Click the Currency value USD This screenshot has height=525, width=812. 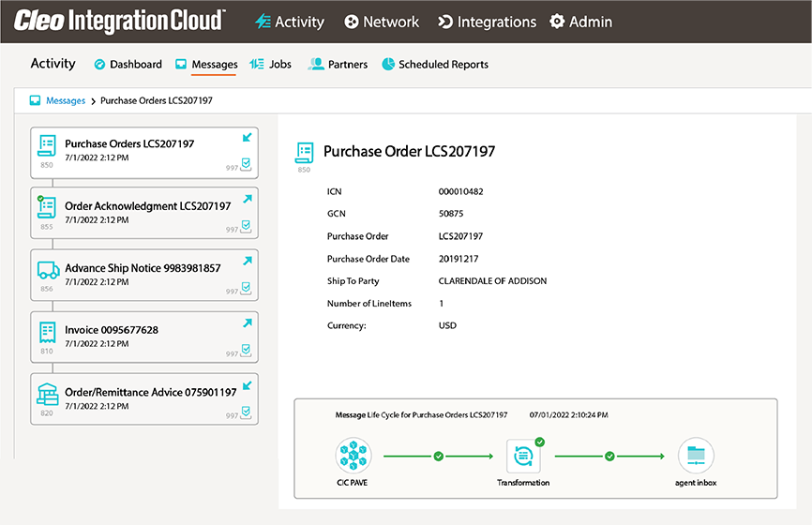tap(447, 325)
